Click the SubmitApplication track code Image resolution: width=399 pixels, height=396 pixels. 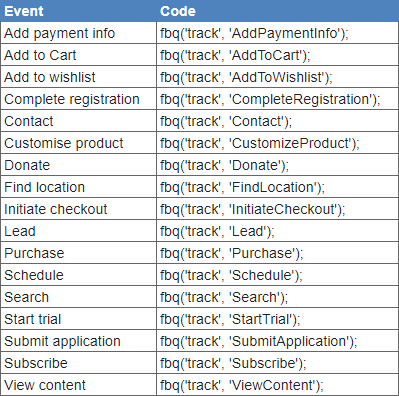259,341
